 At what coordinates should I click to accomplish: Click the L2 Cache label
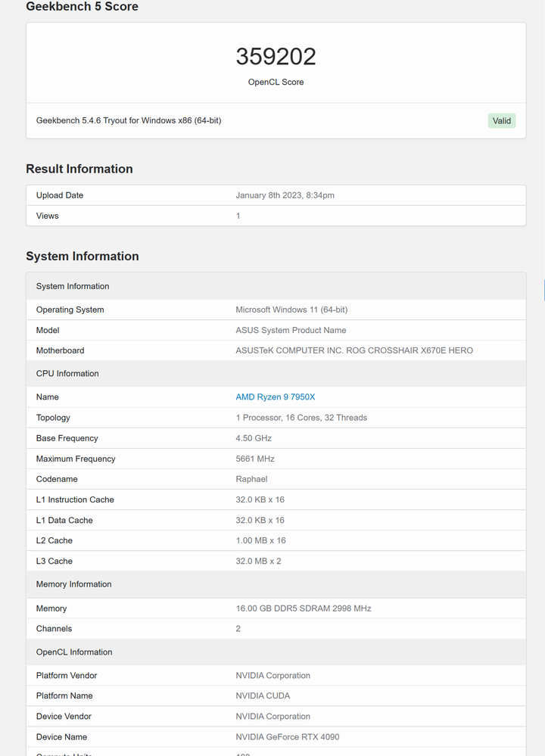pos(54,540)
